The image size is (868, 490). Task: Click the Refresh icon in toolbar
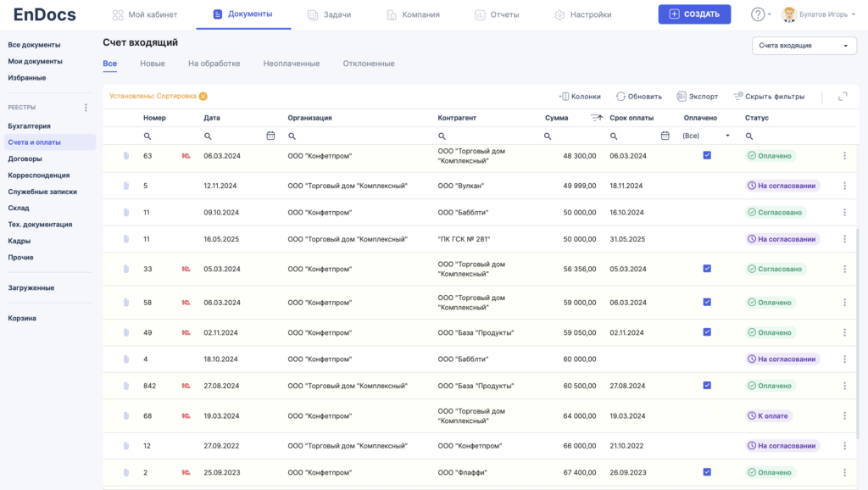[x=620, y=97]
